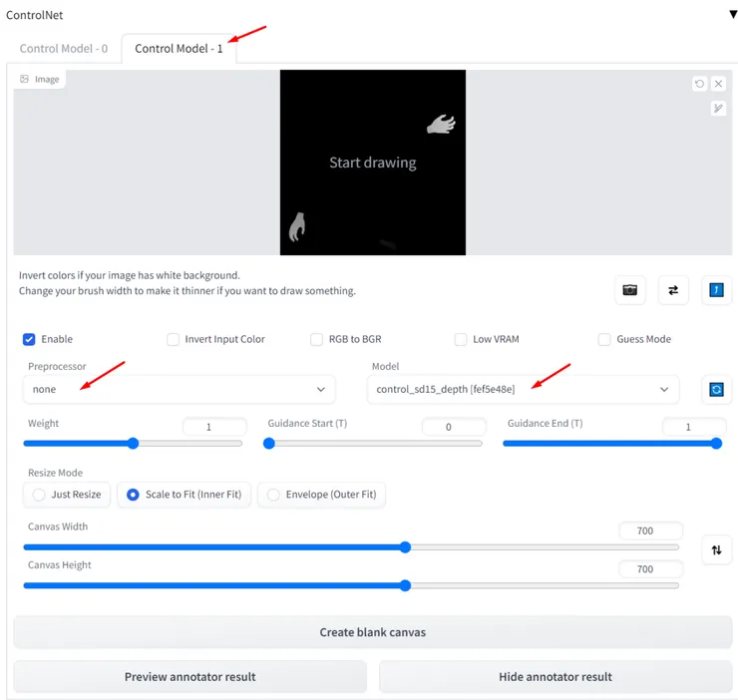This screenshot has width=738, height=700.
Task: Click the Canvas Height 700 field
Action: [x=651, y=569]
